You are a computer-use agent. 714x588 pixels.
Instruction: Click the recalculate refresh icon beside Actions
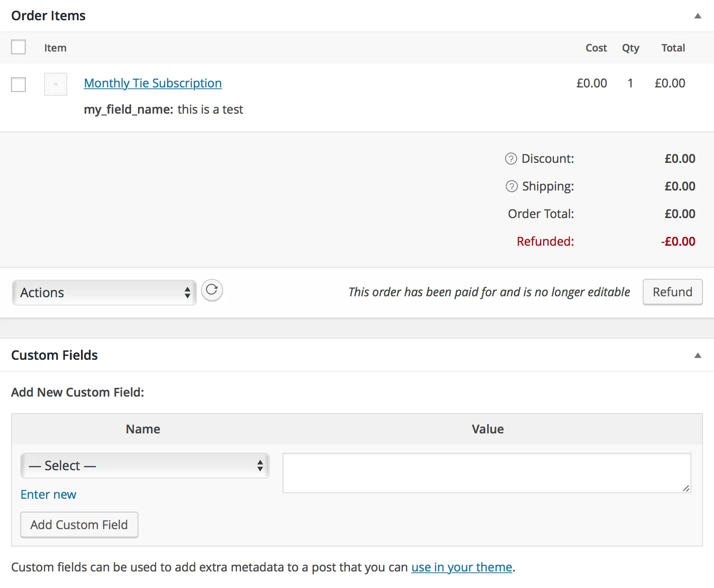point(212,290)
